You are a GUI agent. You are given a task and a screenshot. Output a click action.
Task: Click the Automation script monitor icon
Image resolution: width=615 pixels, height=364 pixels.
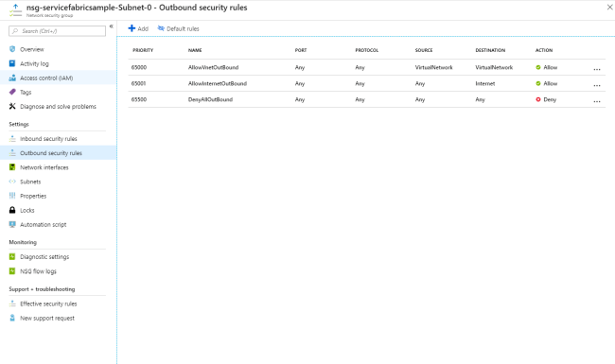pyautogui.click(x=12, y=224)
